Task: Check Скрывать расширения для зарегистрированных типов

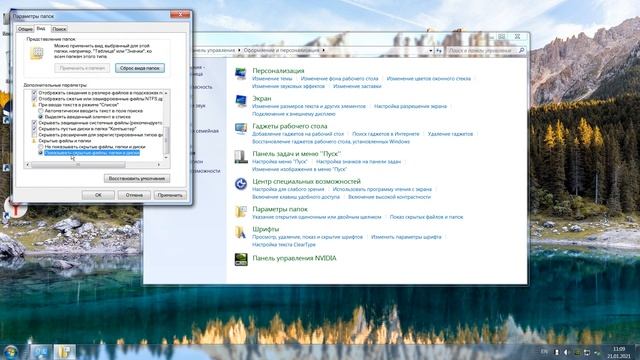Action: point(34,134)
